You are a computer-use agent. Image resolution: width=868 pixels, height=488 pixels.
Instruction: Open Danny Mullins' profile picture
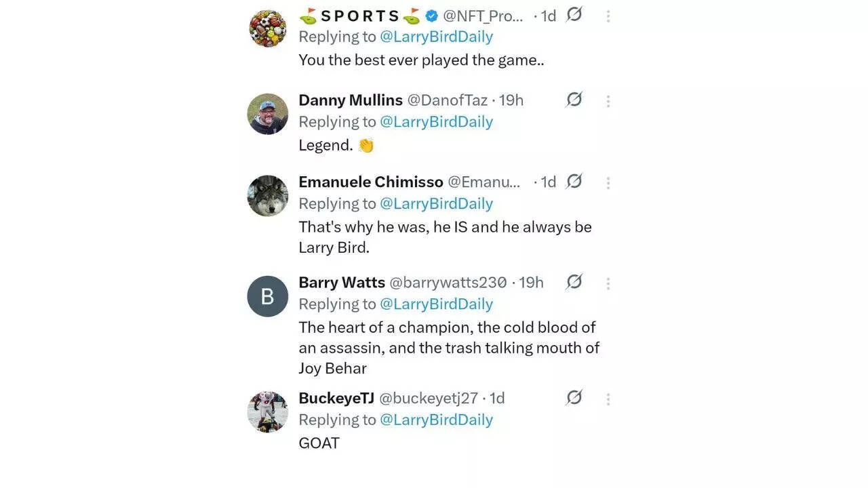(268, 114)
